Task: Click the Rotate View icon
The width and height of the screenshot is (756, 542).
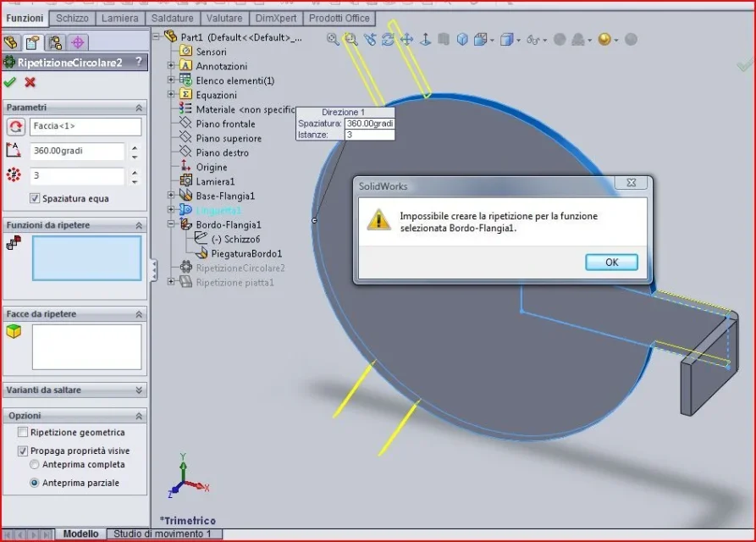Action: point(388,40)
